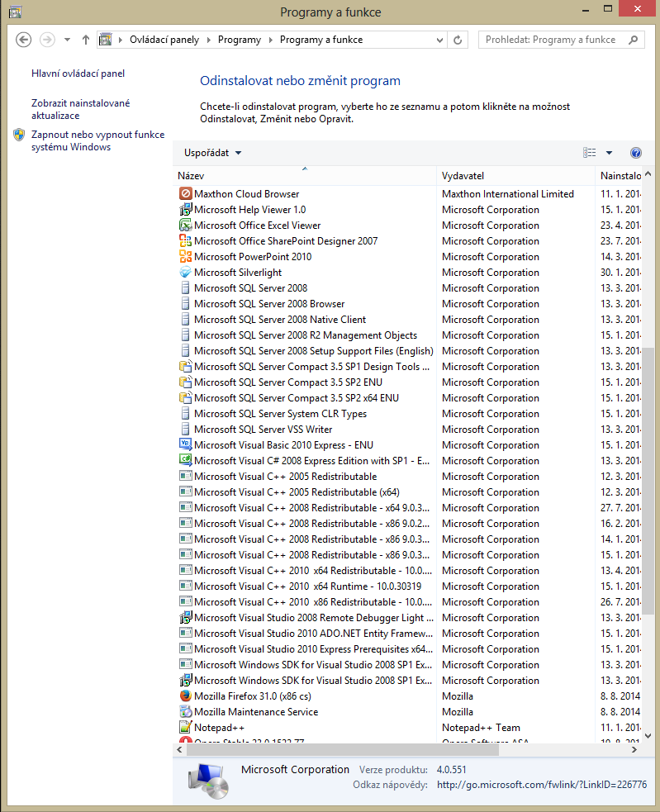The image size is (660, 812).
Task: Click the details pane program thumbnail
Action: pos(208,780)
